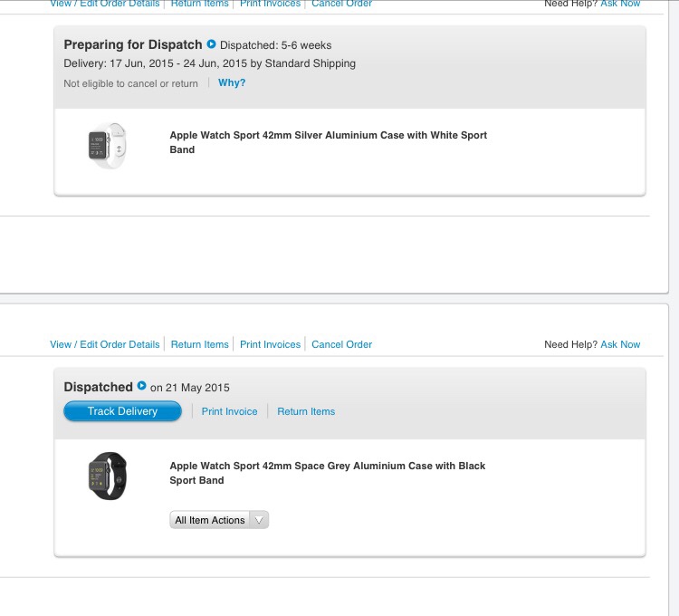The height and width of the screenshot is (616, 679).
Task: Click Print Invoice next to Track Delivery
Action: point(229,411)
